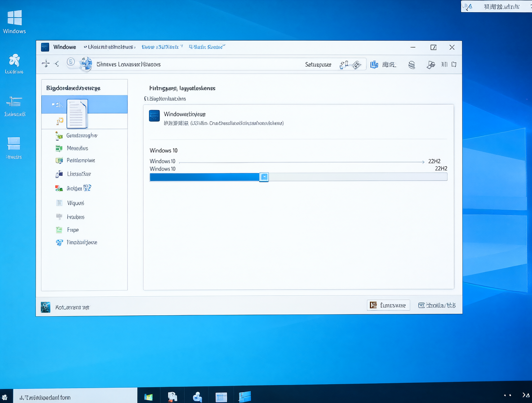This screenshot has width=532, height=403.
Task: Click the filled blue part of progress bar
Action: tap(204, 177)
